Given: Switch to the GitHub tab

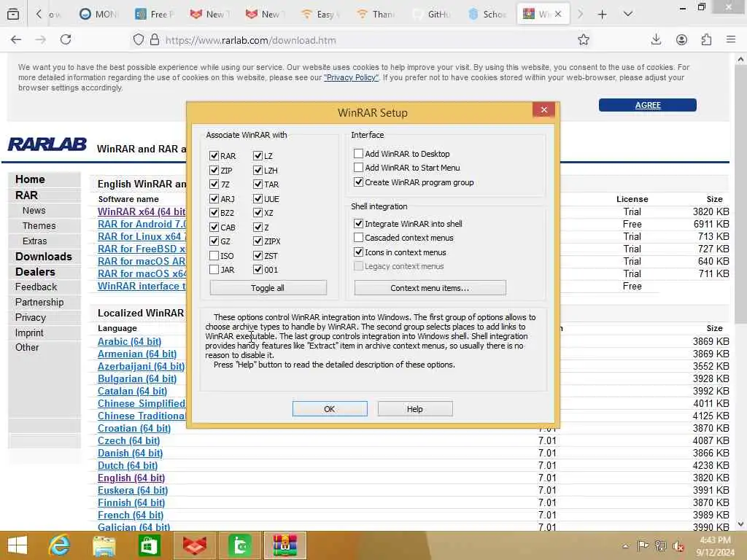Looking at the screenshot, I should click(432, 15).
